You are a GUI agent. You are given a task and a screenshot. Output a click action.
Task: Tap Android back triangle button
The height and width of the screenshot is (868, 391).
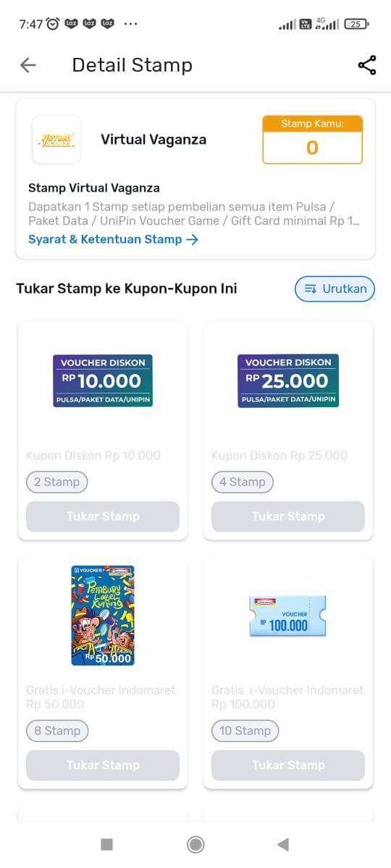[283, 844]
